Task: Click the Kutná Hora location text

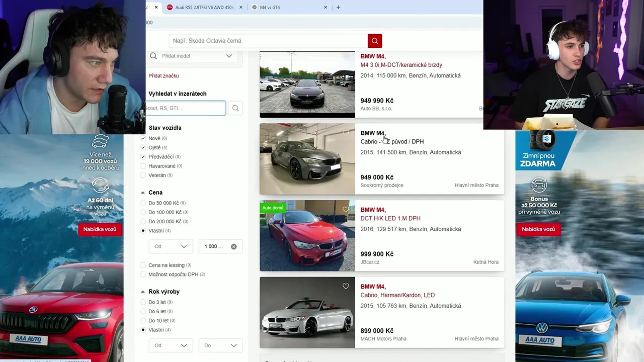Action: 486,262
